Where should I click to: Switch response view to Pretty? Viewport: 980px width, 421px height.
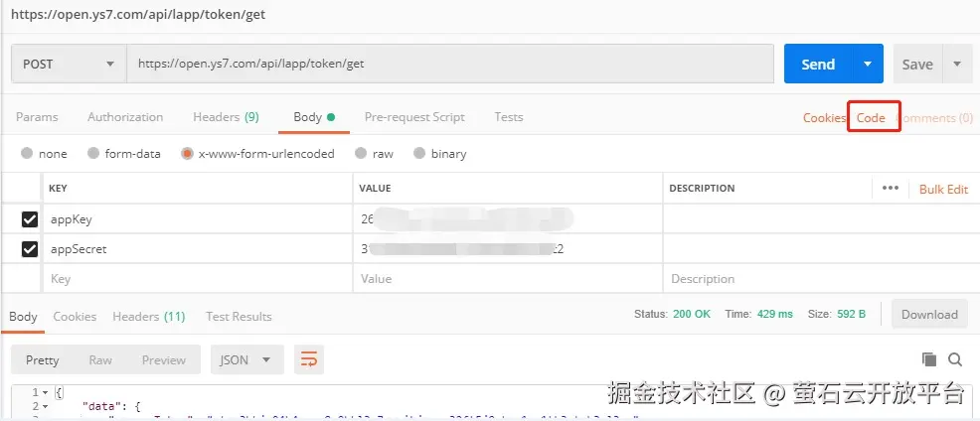(43, 359)
